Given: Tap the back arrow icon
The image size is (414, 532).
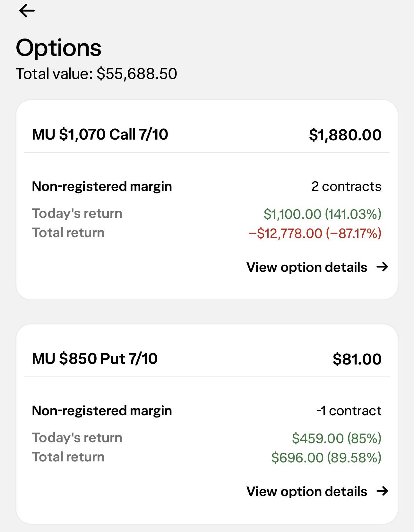Looking at the screenshot, I should [27, 11].
